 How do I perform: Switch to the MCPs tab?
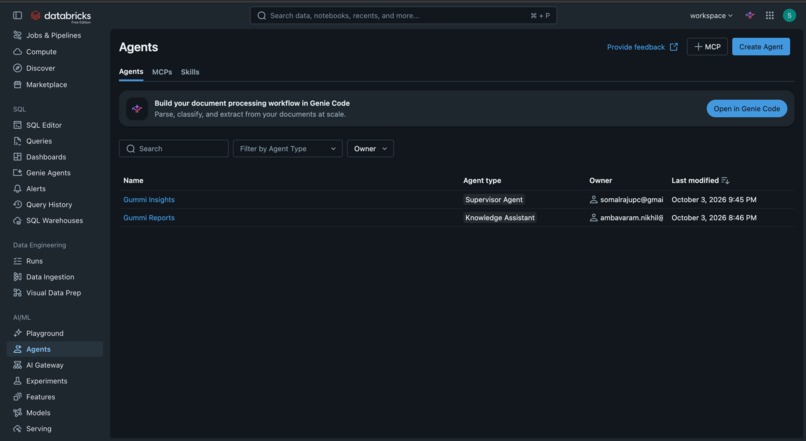coord(162,72)
